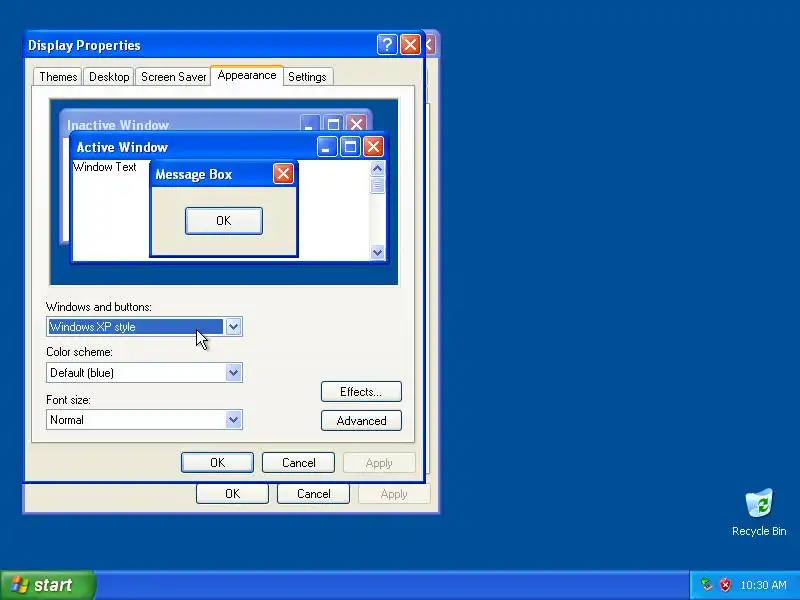The height and width of the screenshot is (600, 800).
Task: Open the Screen Saver tab
Action: point(173,77)
